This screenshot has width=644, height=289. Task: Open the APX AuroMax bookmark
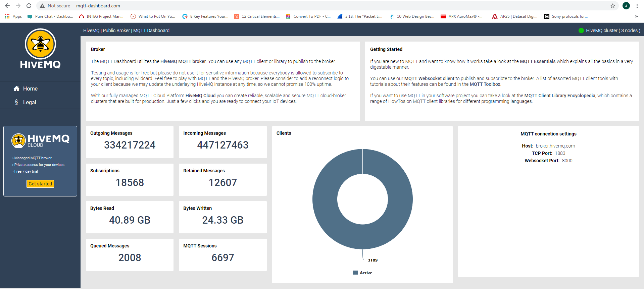pyautogui.click(x=462, y=16)
